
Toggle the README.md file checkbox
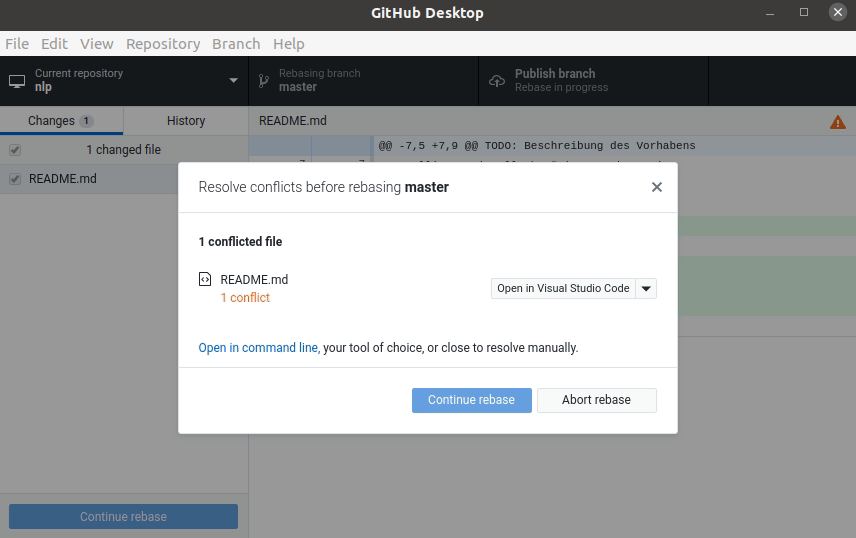(15, 179)
